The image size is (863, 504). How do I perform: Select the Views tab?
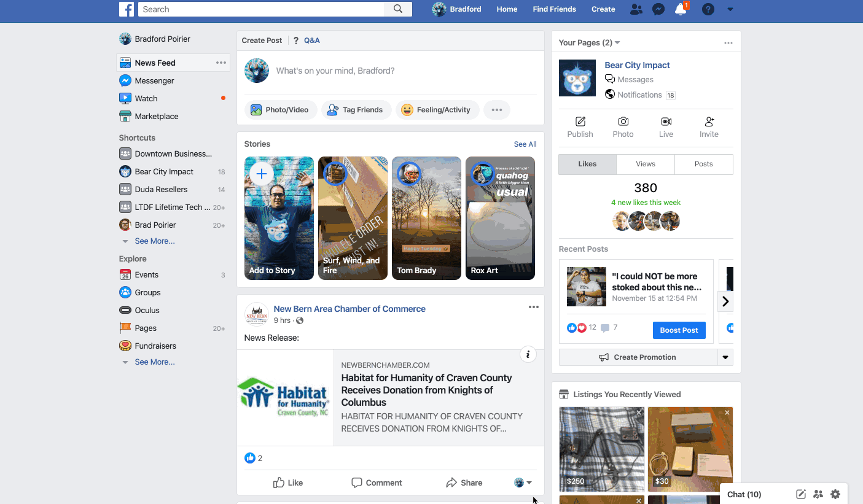coord(646,165)
